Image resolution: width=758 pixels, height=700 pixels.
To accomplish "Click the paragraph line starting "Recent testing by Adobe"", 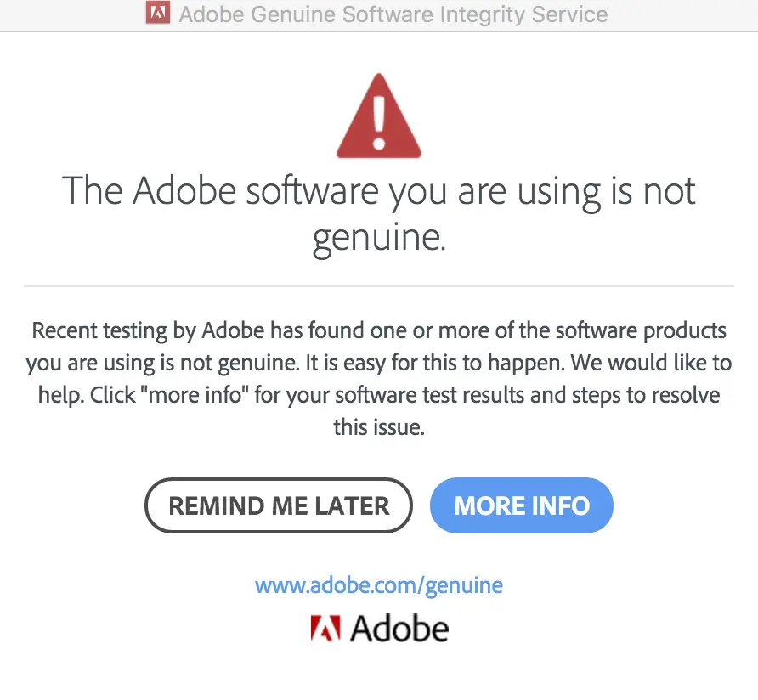I will (x=379, y=330).
